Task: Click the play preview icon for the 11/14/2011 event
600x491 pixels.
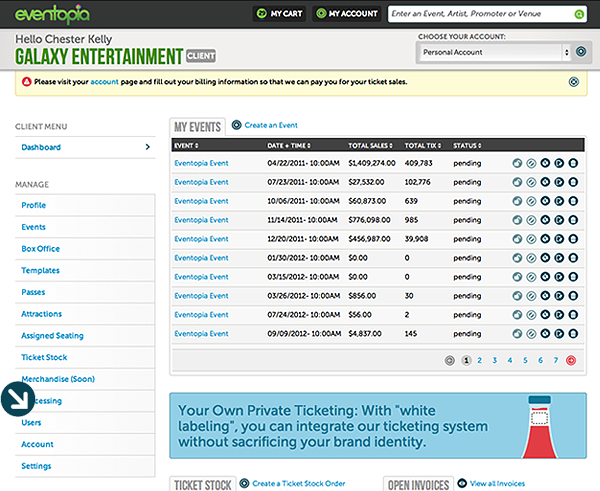Action: (559, 220)
